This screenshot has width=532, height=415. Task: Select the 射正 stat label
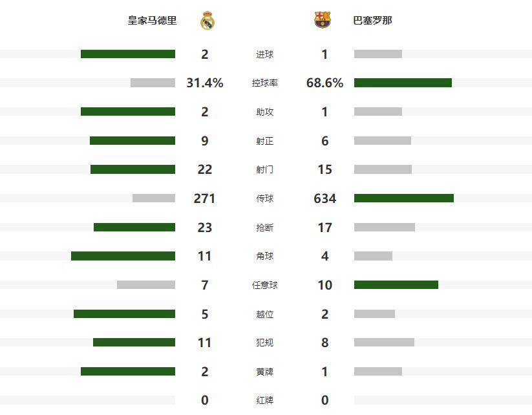click(x=265, y=141)
